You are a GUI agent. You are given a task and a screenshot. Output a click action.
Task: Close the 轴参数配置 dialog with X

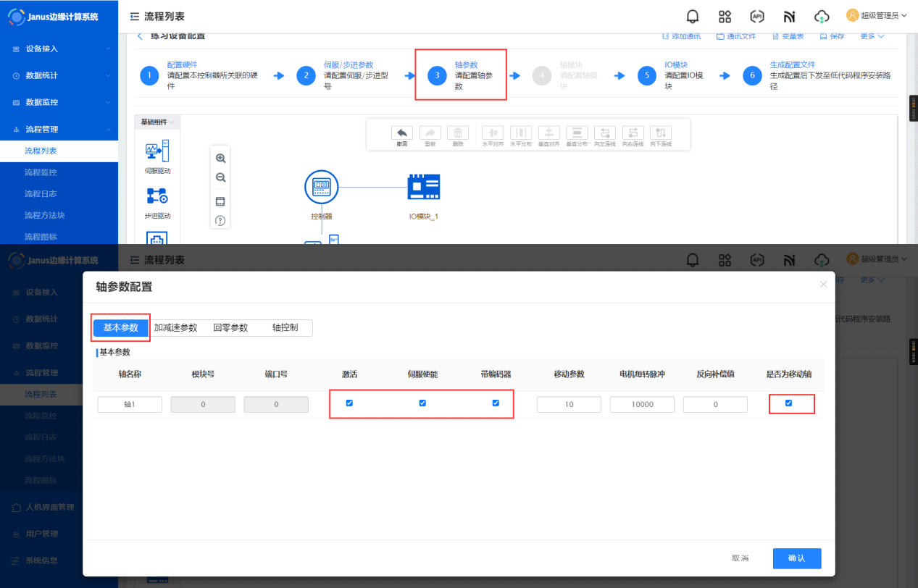point(823,285)
